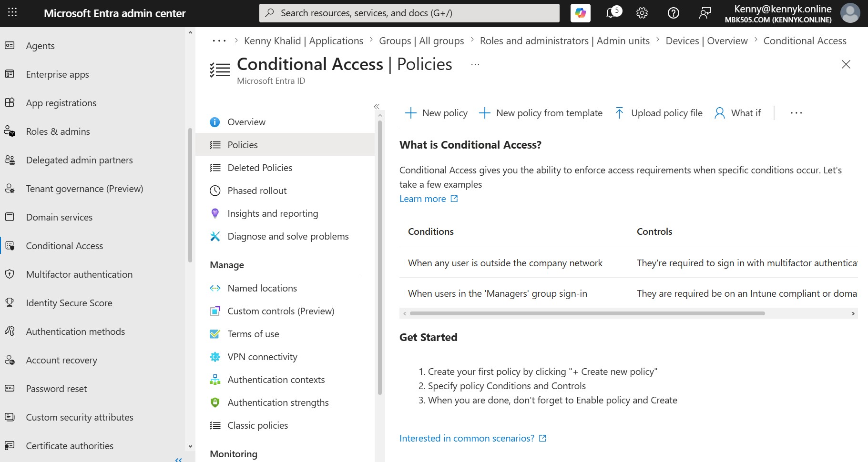The image size is (868, 462).
Task: Click the Roles & admins sidebar icon
Action: point(10,131)
